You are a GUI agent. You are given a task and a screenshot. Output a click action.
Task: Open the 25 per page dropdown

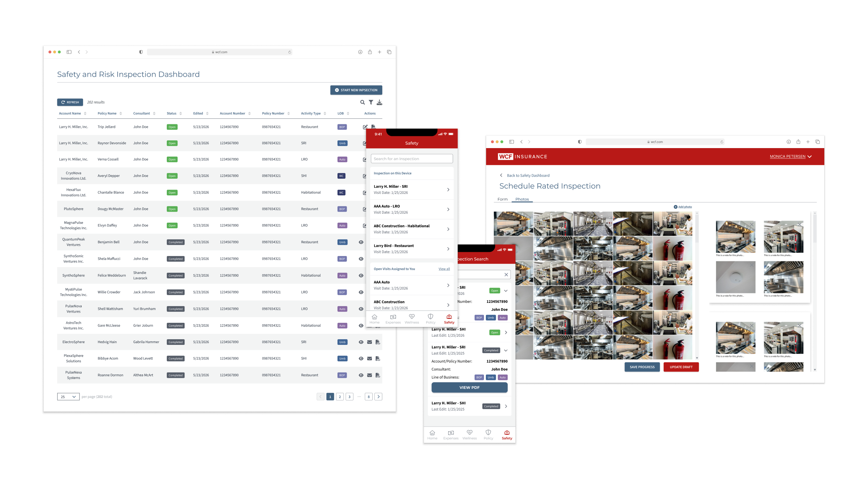(68, 397)
